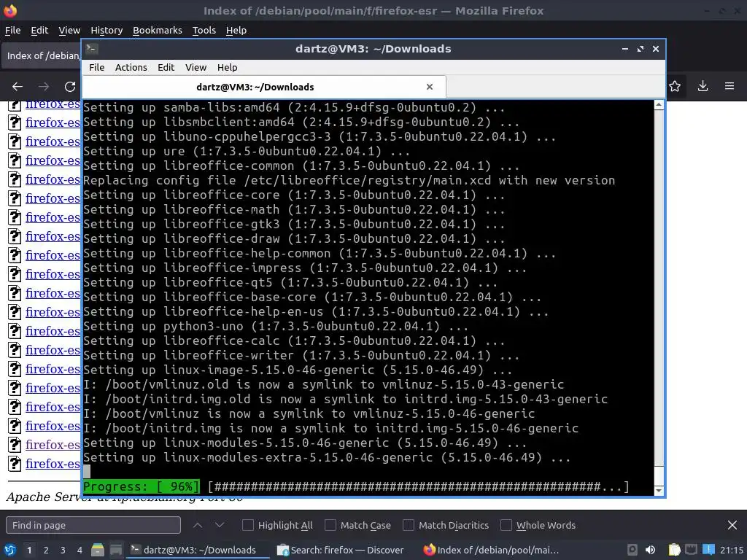Click the 'Setting up python3-uno' terminal line

pos(276,326)
